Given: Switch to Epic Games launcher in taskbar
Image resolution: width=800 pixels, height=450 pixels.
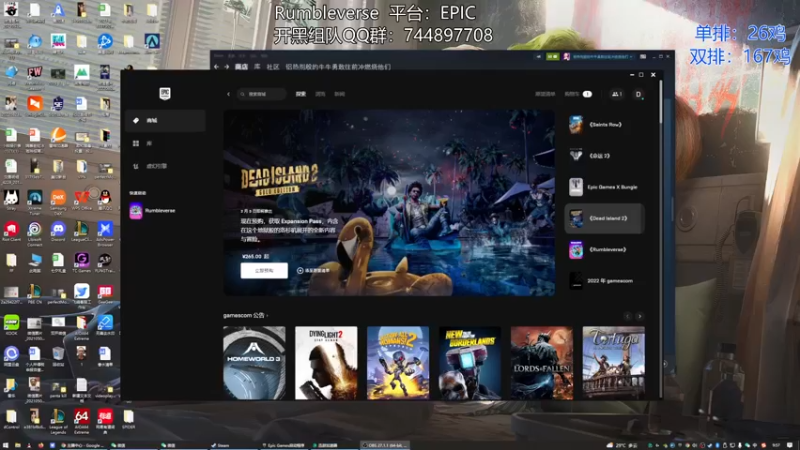Looking at the screenshot, I should (284, 445).
